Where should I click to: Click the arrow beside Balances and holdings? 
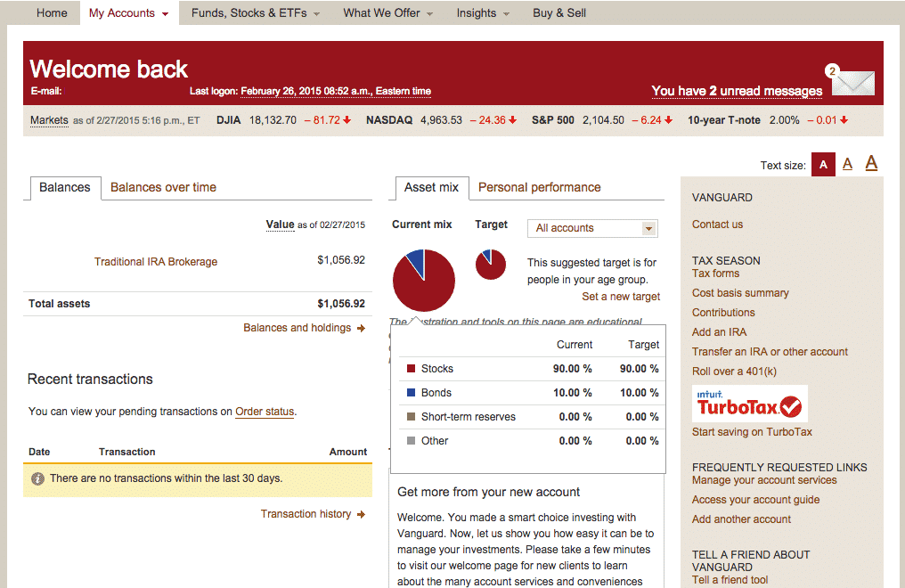pos(362,329)
